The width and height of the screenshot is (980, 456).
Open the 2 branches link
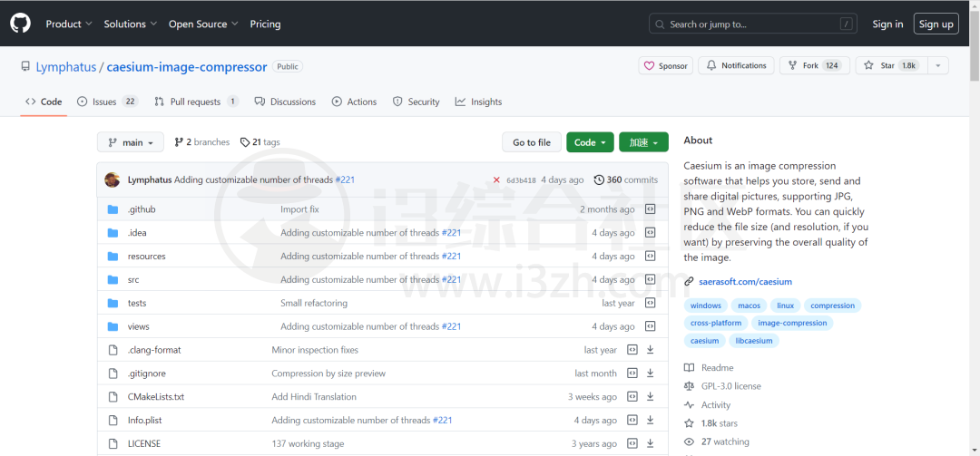click(201, 142)
